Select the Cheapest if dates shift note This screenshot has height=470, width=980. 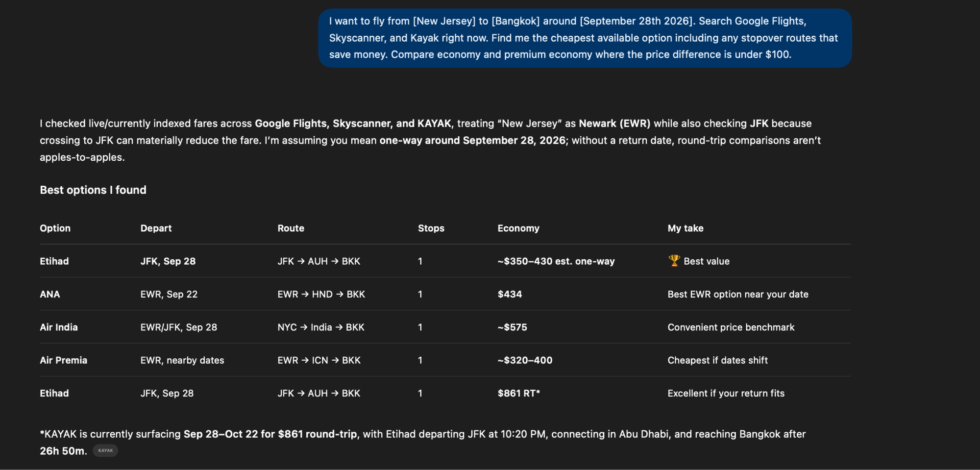[717, 360]
